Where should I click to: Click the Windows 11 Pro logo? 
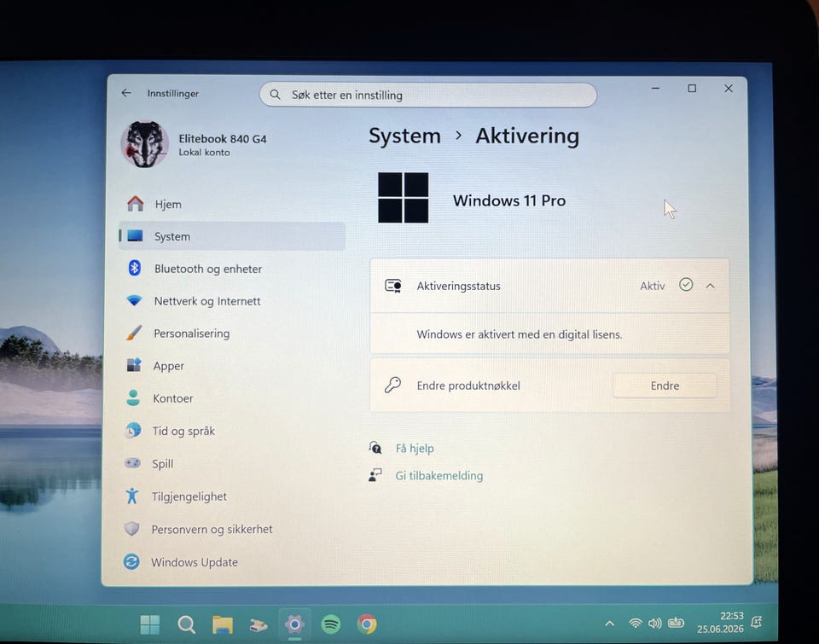pos(404,198)
